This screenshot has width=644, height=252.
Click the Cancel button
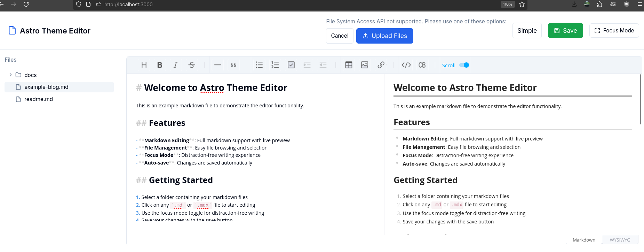click(340, 36)
